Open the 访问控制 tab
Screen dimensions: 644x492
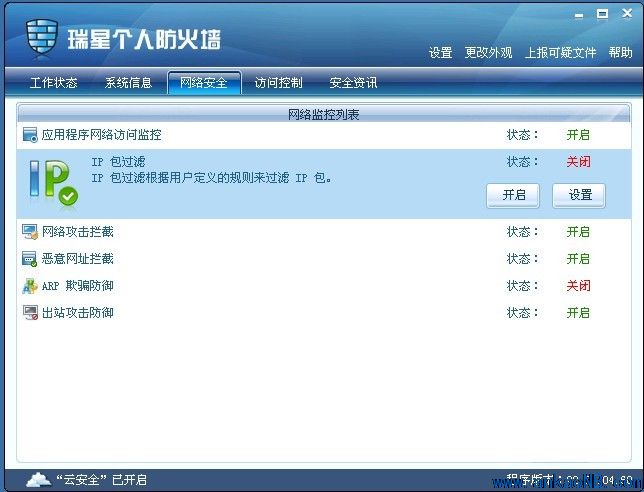click(278, 83)
